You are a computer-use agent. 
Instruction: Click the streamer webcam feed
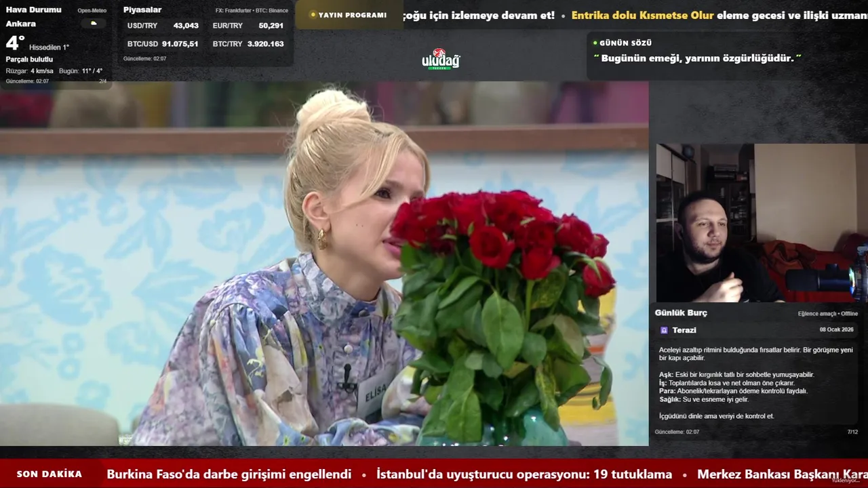pos(762,223)
